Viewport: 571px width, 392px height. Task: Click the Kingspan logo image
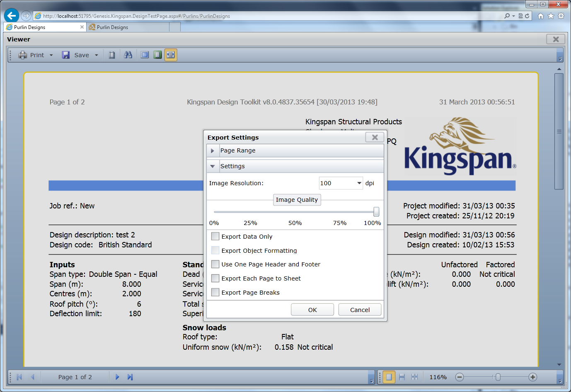460,146
